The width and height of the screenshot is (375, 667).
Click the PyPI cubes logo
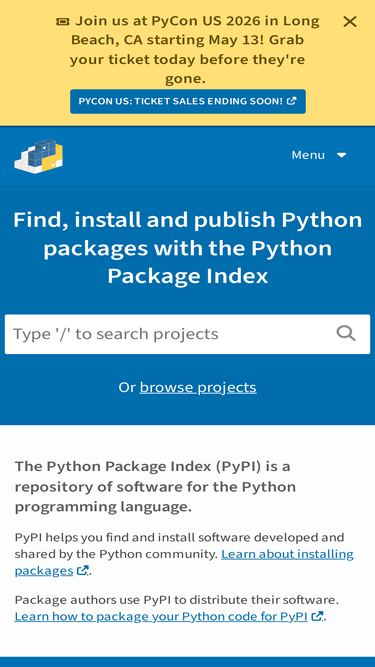pyautogui.click(x=39, y=156)
